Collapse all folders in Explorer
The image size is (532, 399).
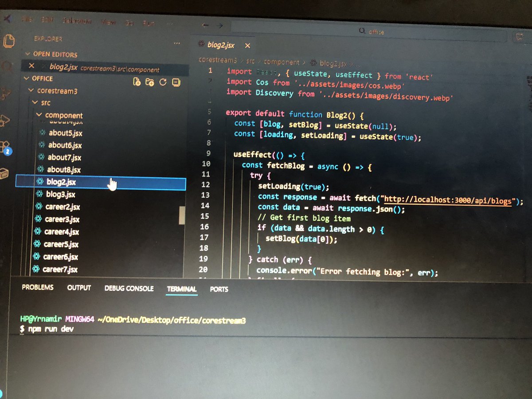176,82
